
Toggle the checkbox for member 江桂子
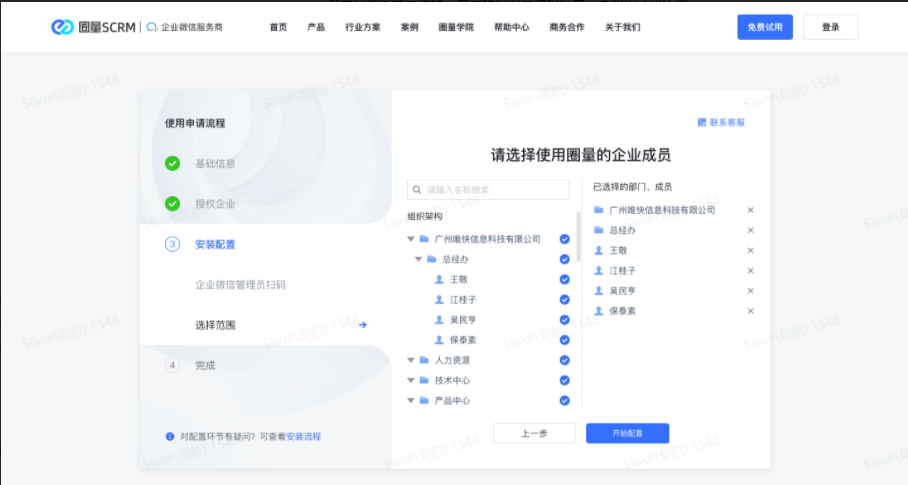click(x=564, y=300)
